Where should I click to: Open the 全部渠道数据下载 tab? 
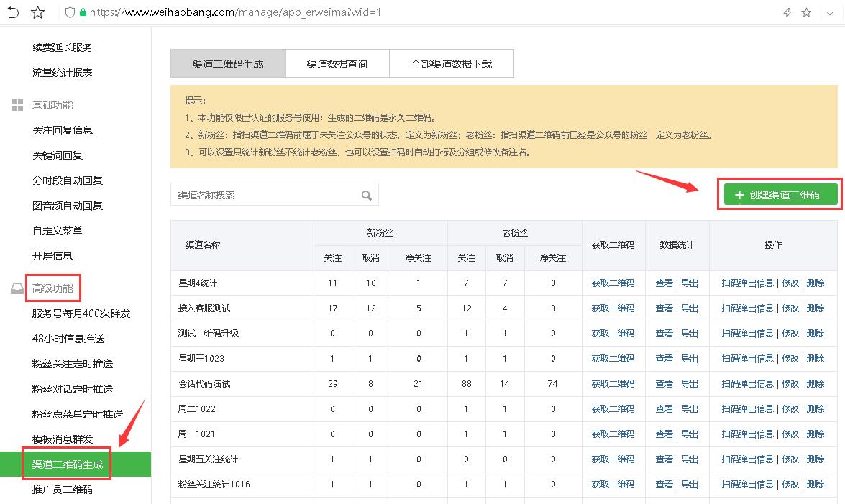(x=452, y=63)
